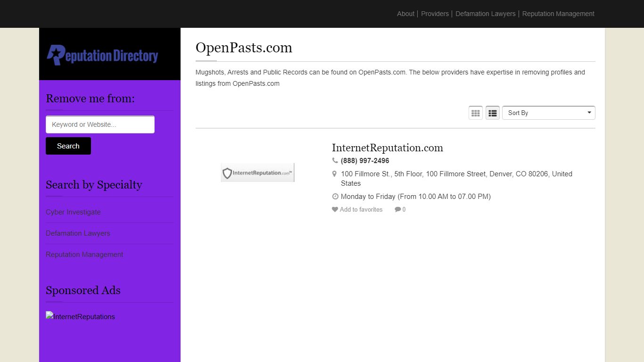Switch to list view layout
The height and width of the screenshot is (362, 644).
coord(493,113)
